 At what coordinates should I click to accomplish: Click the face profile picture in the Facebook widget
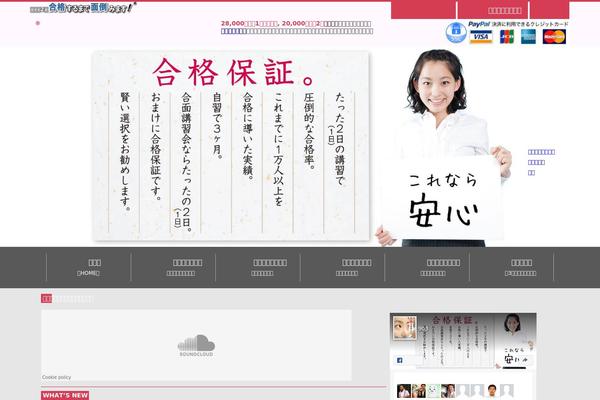tap(405, 328)
